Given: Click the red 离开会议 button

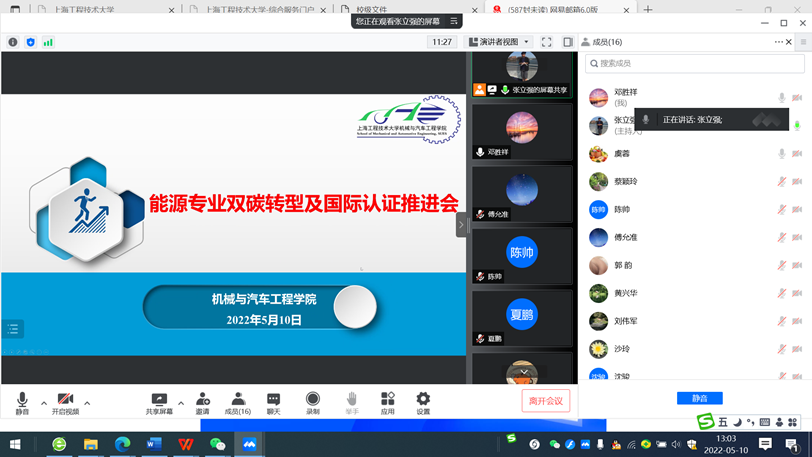Looking at the screenshot, I should (x=545, y=401).
